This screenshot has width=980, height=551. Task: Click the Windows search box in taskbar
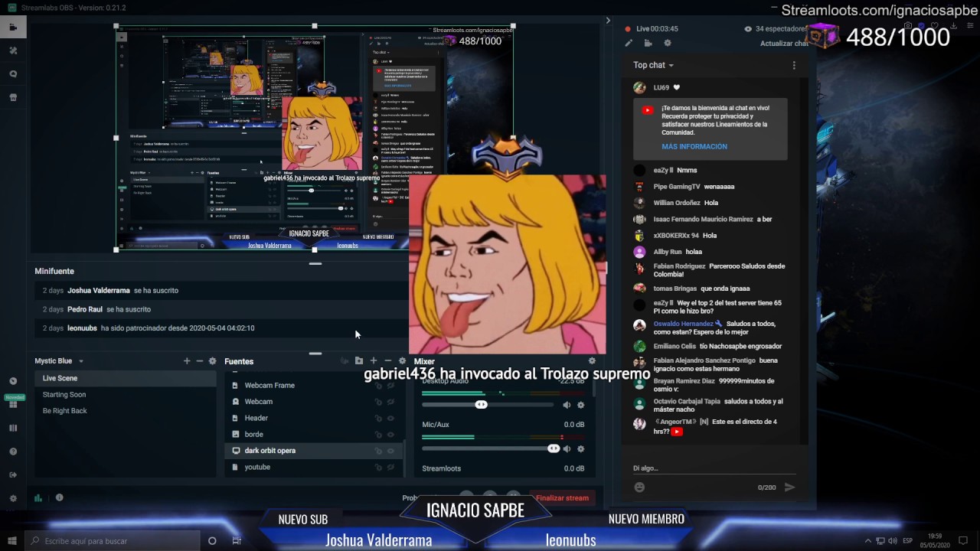pyautogui.click(x=112, y=541)
